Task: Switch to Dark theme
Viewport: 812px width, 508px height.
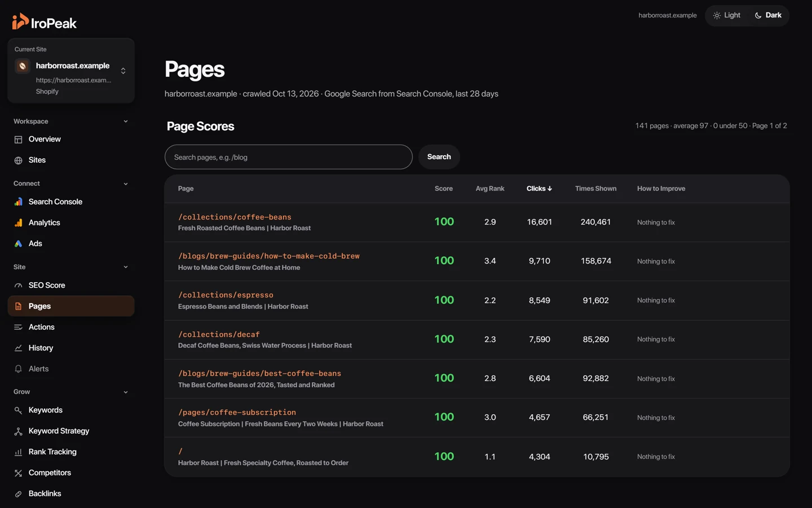Action: point(768,15)
